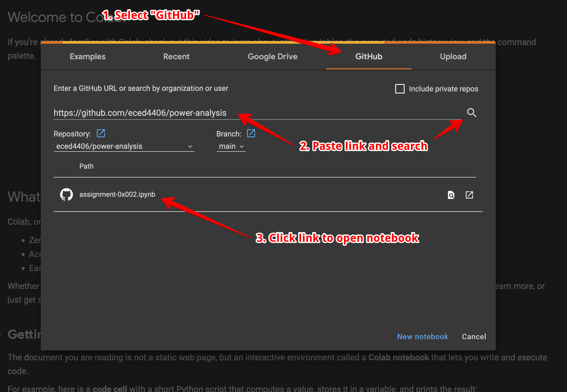Open assignment-0x002.ipynb notebook link
567x392 pixels.
[117, 194]
